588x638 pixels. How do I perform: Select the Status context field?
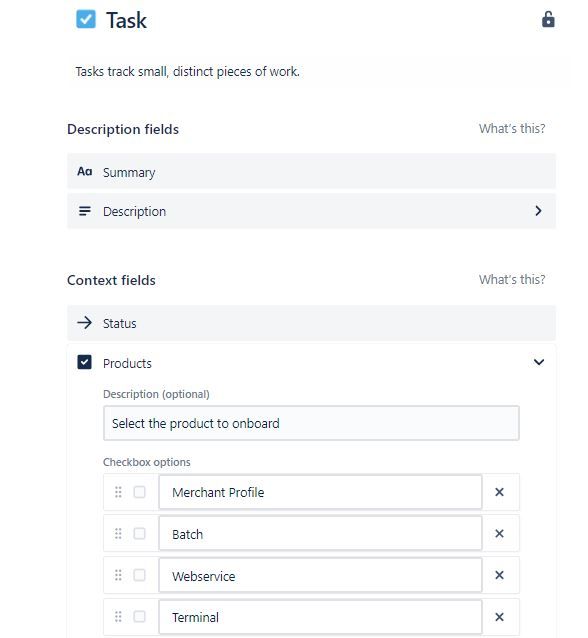pos(311,323)
